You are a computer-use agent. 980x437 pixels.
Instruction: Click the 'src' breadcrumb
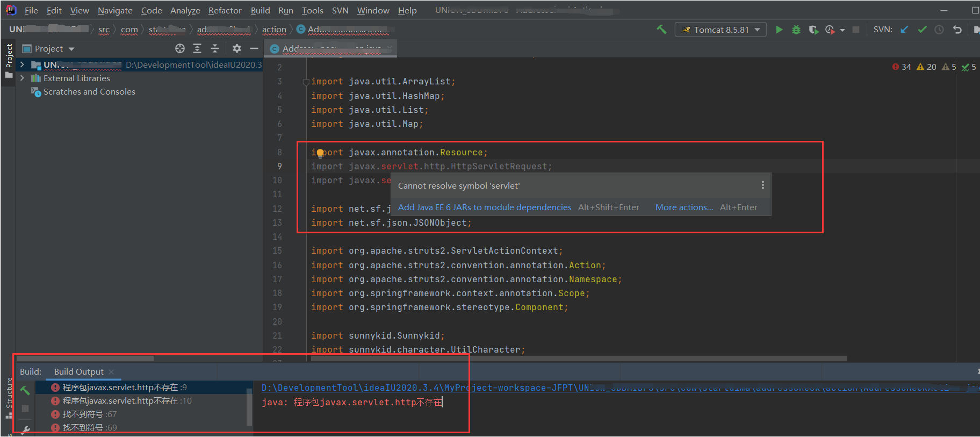pyautogui.click(x=104, y=30)
